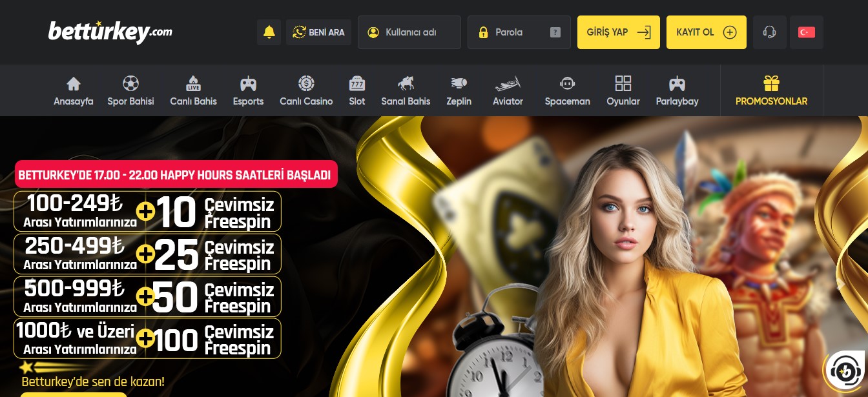Open notifications bell icon
868x397 pixels.
(x=269, y=32)
